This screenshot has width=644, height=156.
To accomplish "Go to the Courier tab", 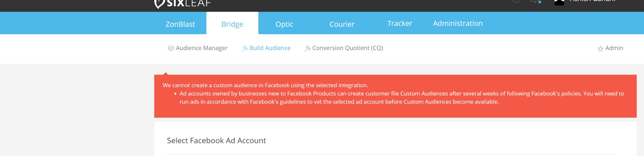I will (342, 24).
